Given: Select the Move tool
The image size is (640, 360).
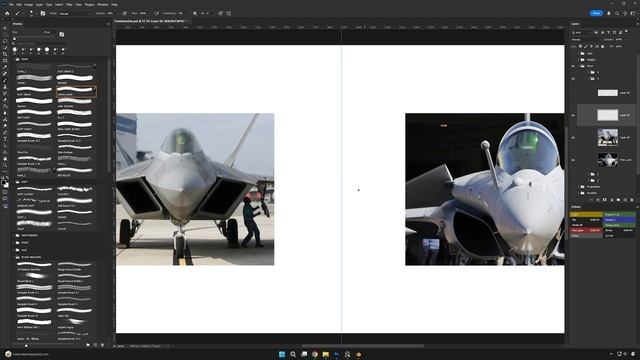Looking at the screenshot, I should [5, 28].
